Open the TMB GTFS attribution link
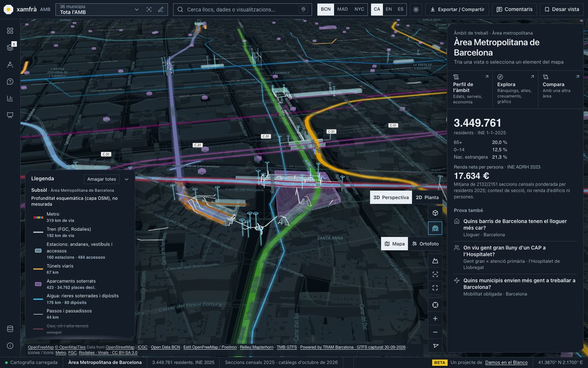 coord(287,347)
